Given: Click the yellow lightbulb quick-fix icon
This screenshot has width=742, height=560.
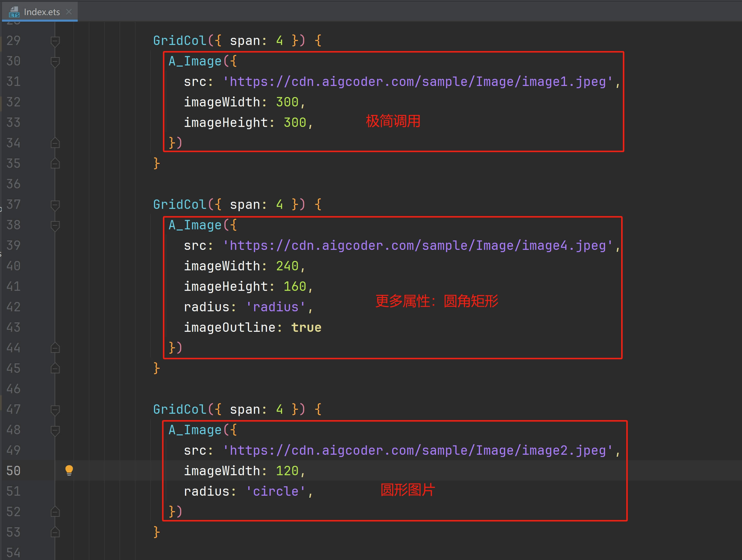Looking at the screenshot, I should coord(69,470).
